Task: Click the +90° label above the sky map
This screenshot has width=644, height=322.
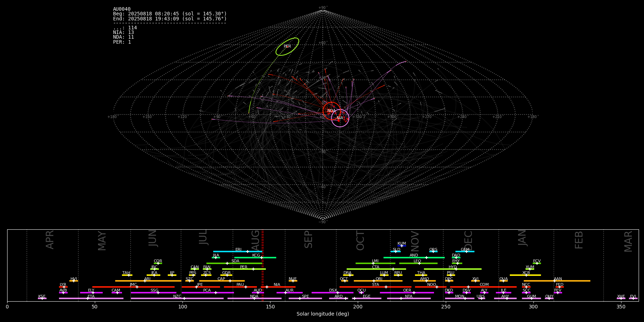Action: [x=323, y=8]
